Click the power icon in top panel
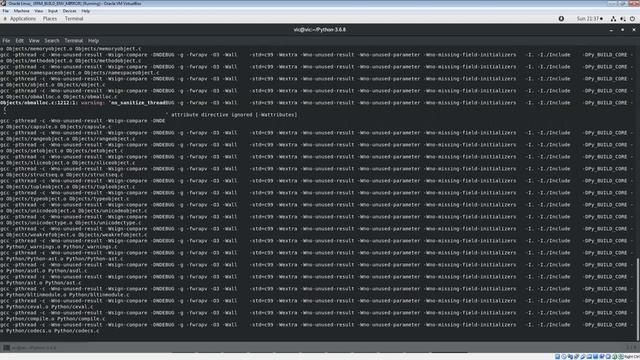 [632, 19]
